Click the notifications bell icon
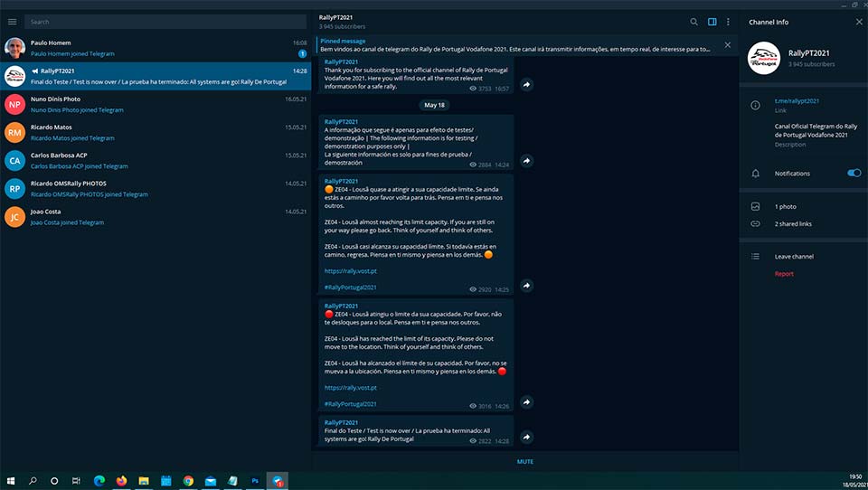This screenshot has width=868, height=490. click(755, 174)
